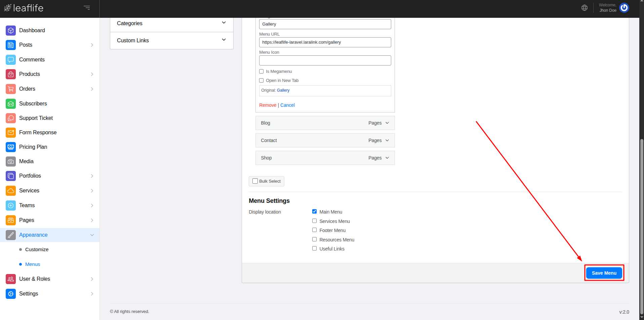Click the Dashboard cube icon
The image size is (644, 320).
click(x=11, y=31)
